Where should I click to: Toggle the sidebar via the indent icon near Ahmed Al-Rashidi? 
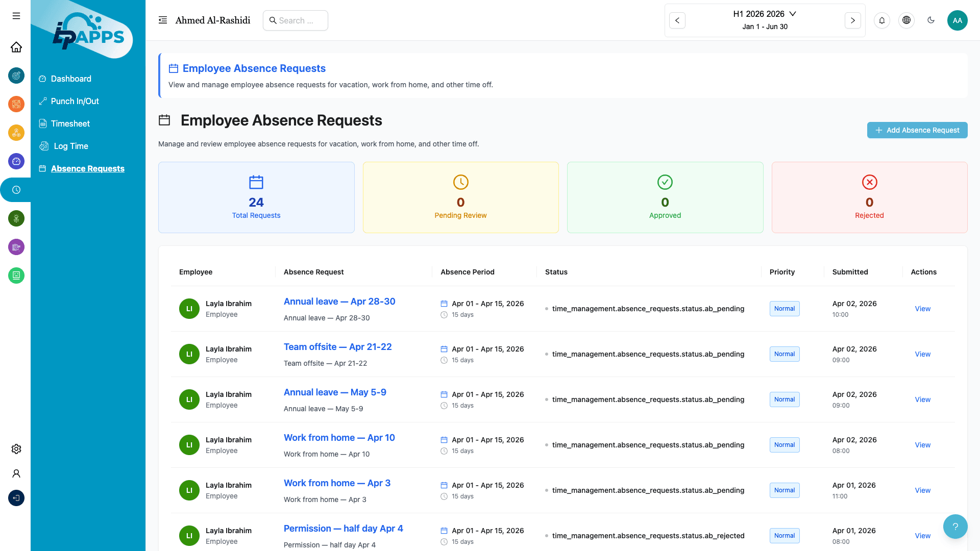162,20
